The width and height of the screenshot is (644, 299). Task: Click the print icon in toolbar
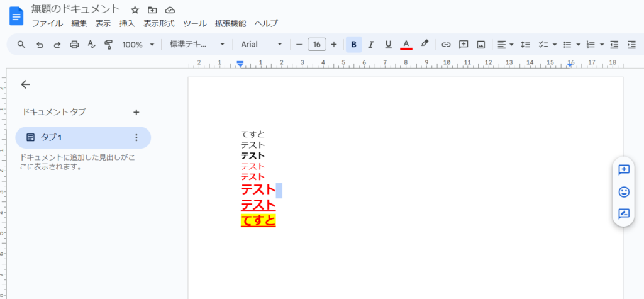[74, 45]
